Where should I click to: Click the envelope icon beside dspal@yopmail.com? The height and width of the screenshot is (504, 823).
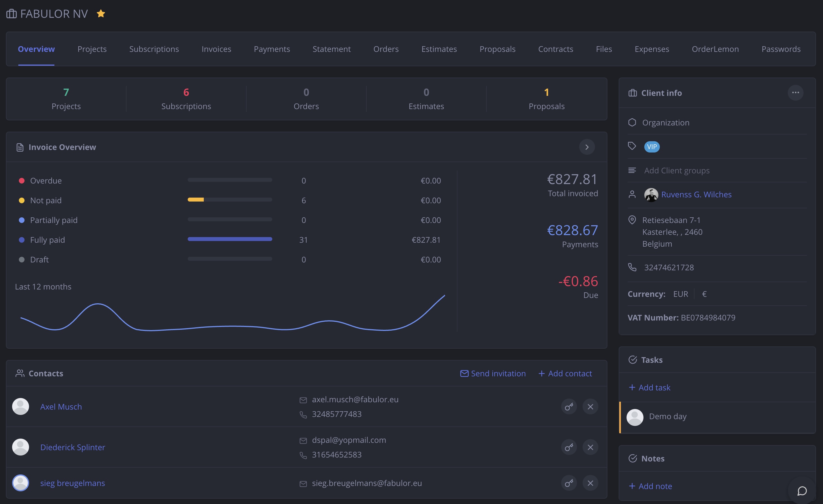303,440
